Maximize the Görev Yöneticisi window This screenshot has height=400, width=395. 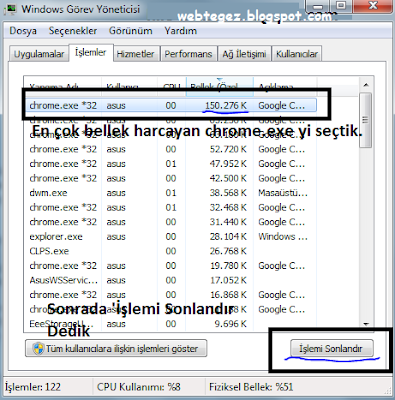click(x=341, y=6)
